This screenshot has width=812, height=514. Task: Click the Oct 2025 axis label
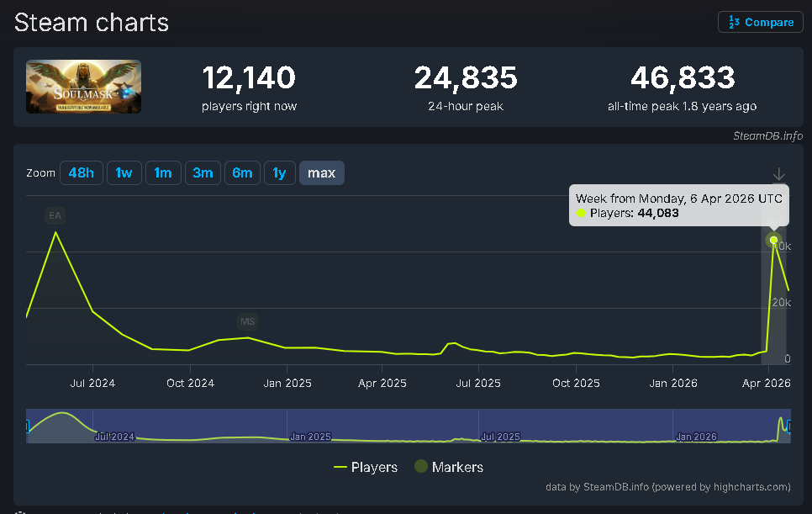[576, 384]
